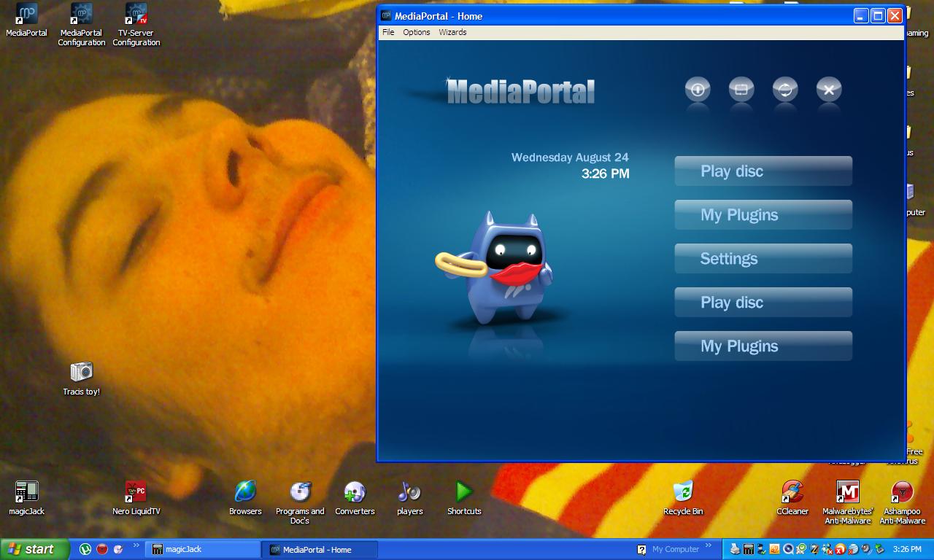Click the round X exit icon in MediaPortal

click(829, 90)
